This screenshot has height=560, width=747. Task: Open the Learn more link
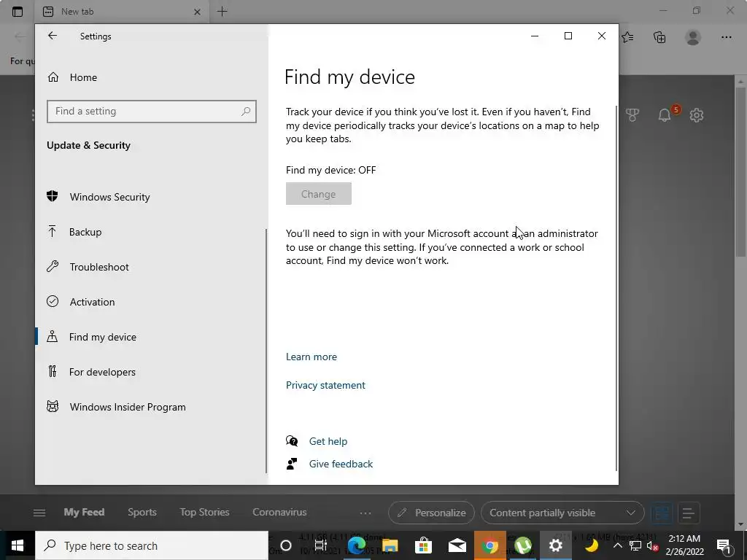311,357
